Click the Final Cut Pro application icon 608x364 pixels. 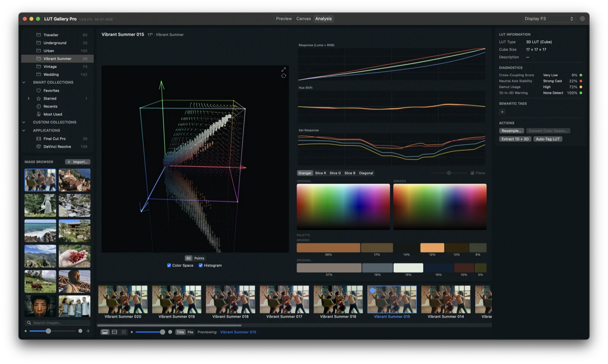click(38, 139)
